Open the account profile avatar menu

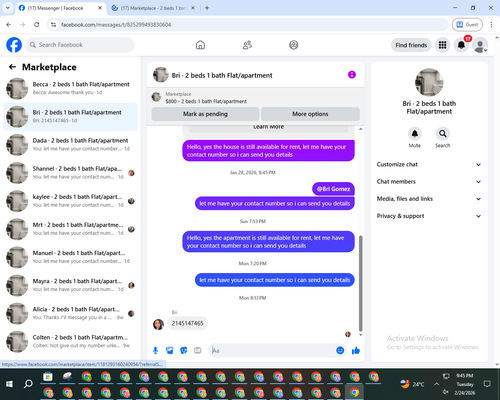pos(480,45)
